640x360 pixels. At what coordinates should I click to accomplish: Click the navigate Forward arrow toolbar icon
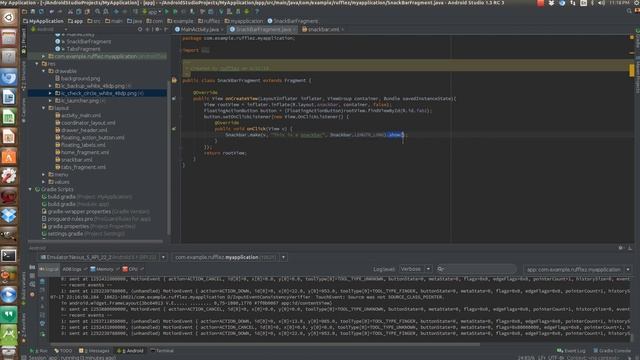(124, 11)
